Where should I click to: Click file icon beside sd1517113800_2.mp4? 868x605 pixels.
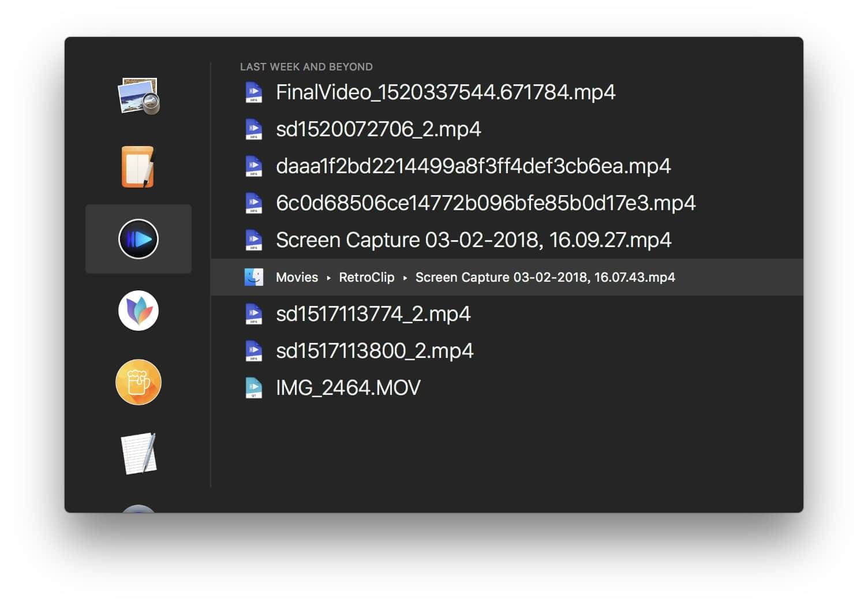(254, 351)
